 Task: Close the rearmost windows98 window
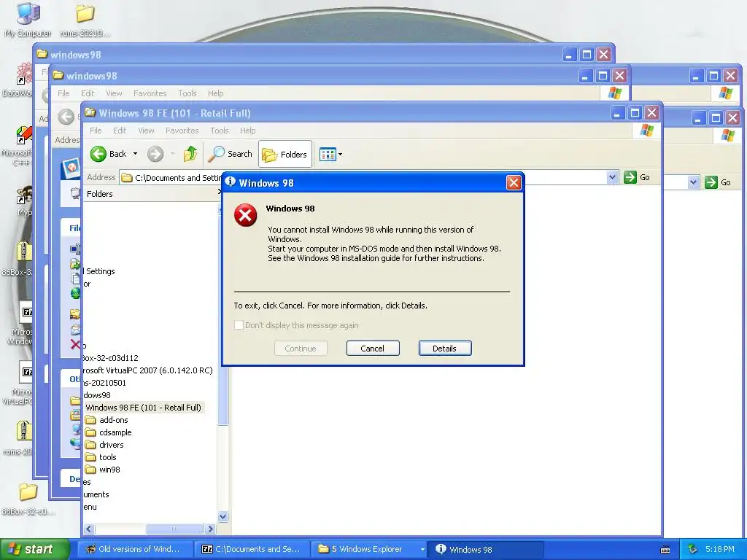point(603,54)
